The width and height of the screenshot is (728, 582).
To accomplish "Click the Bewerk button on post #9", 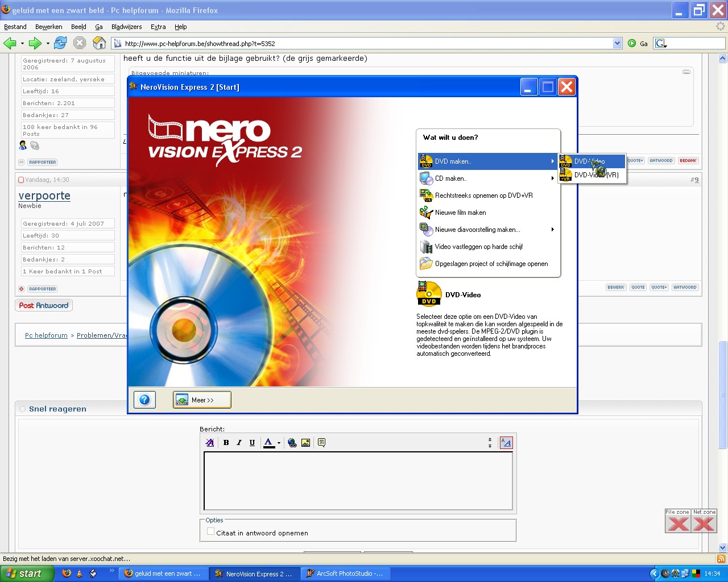I will [616, 288].
